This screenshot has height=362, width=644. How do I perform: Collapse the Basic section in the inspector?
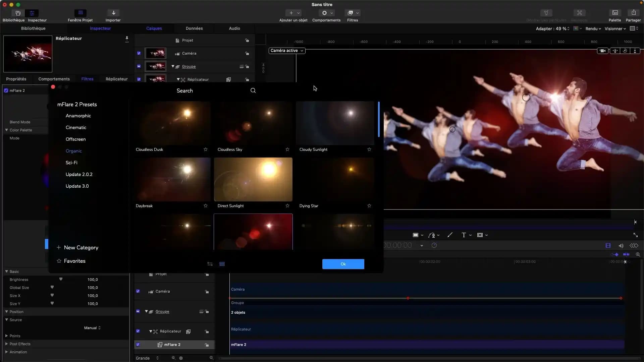pyautogui.click(x=7, y=271)
